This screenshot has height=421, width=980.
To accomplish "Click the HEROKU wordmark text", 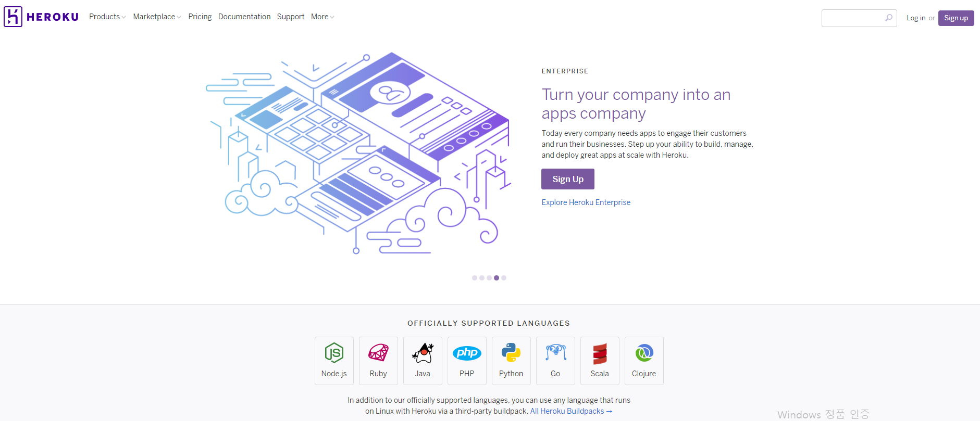I will (x=53, y=17).
